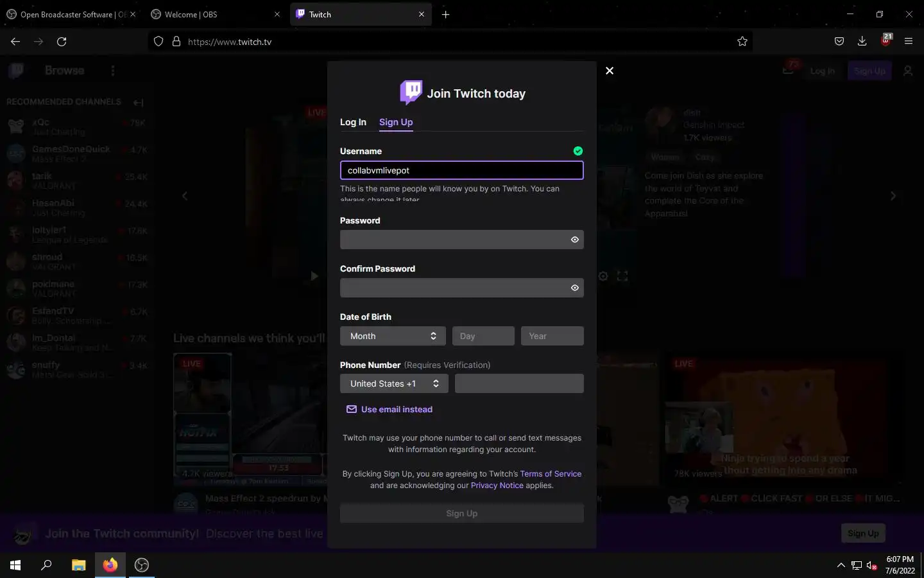Click the Username input field
The image size is (924, 578).
(x=461, y=170)
